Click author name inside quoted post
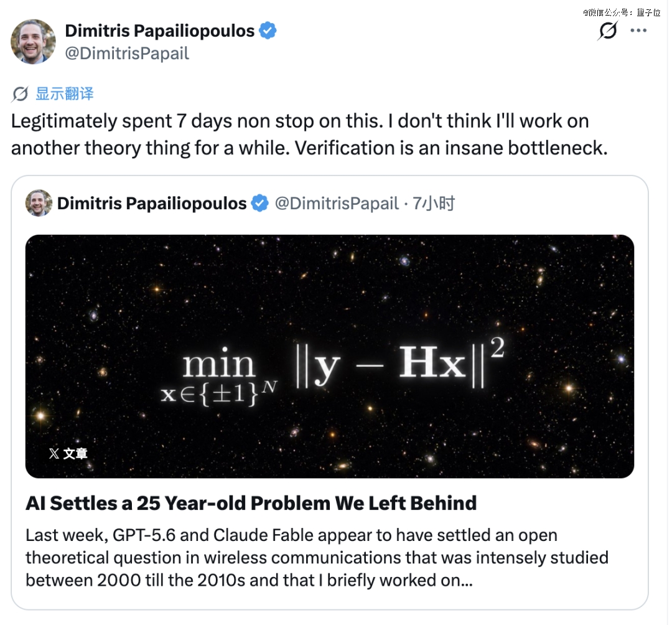 click(x=152, y=204)
